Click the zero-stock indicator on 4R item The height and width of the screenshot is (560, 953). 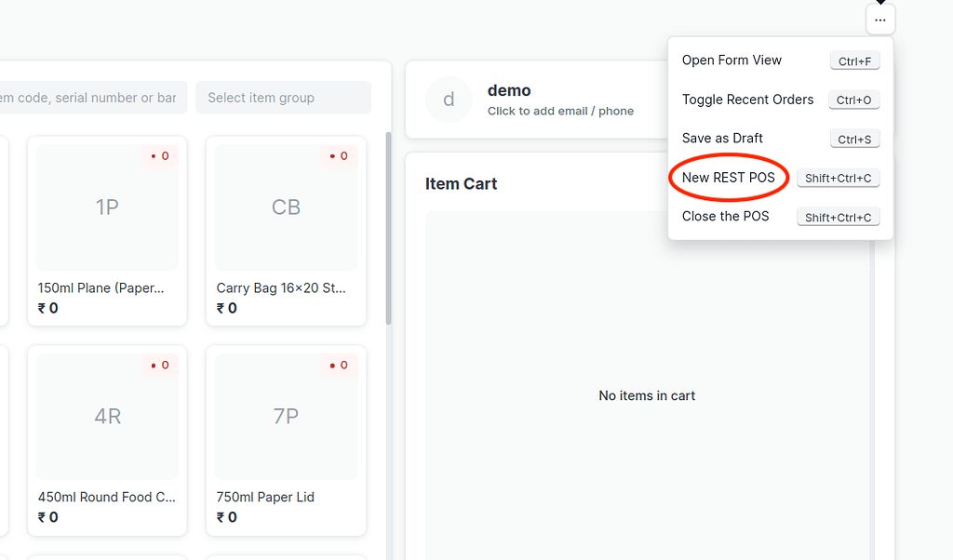coord(159,365)
